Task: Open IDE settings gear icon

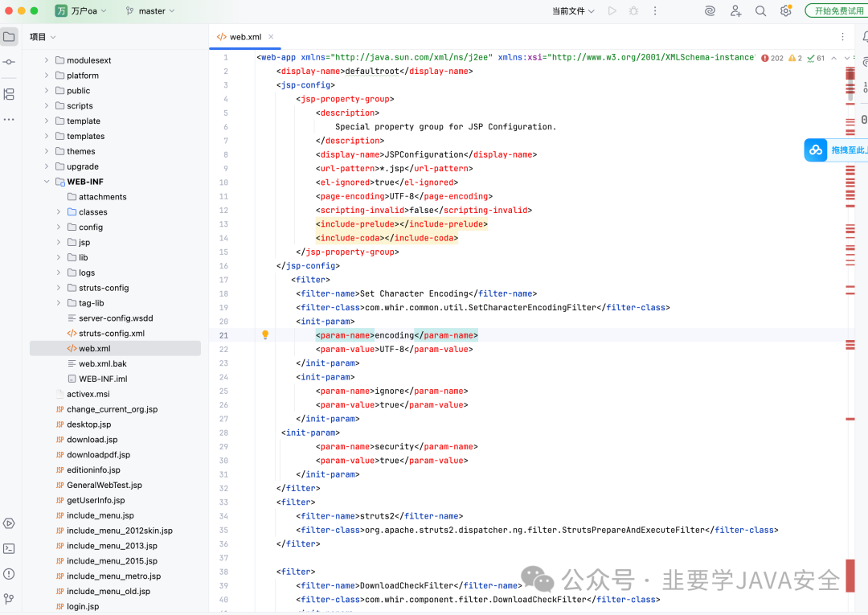Action: (x=785, y=10)
